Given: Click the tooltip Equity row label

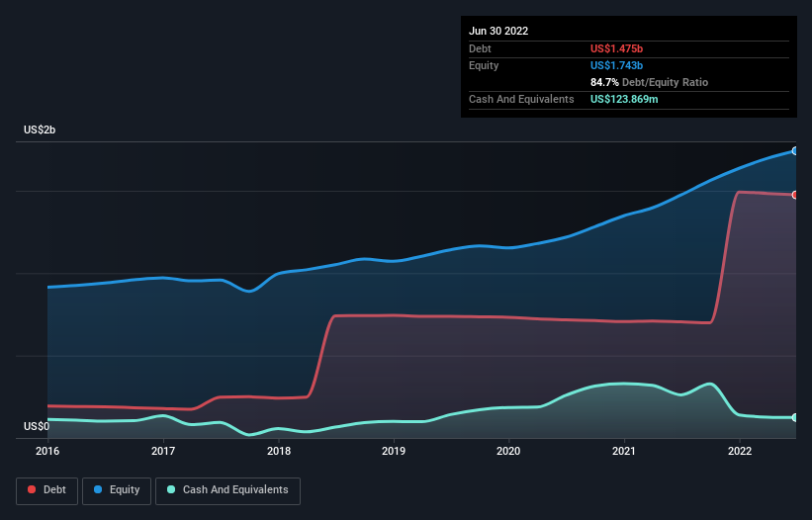Looking at the screenshot, I should point(484,65).
